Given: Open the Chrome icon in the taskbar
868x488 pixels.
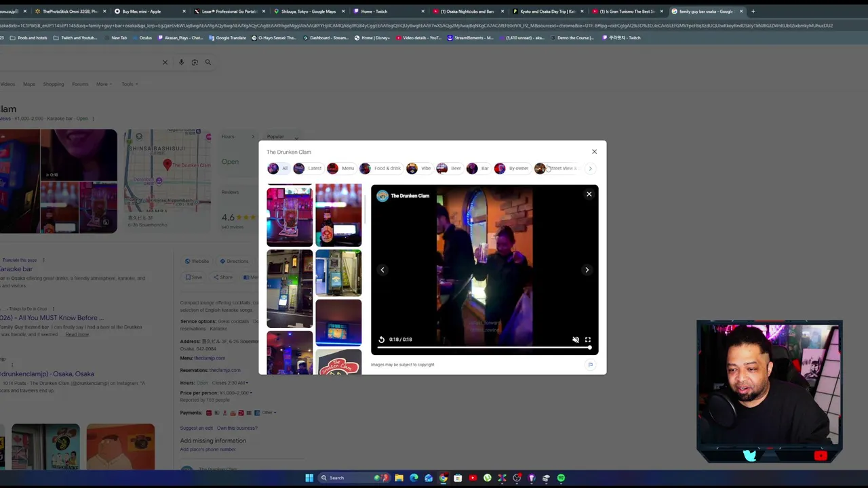Looking at the screenshot, I should tap(443, 478).
